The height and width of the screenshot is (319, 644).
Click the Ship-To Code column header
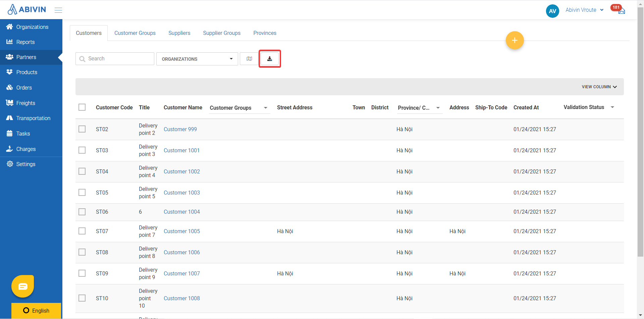[x=491, y=107]
